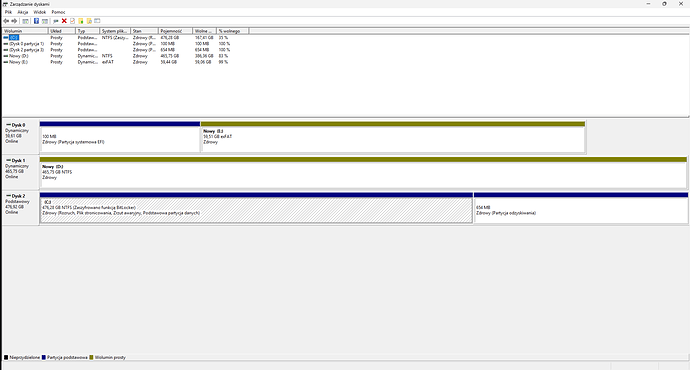This screenshot has width=690, height=370.
Task: Sort list by Pojemność column header
Action: pyautogui.click(x=175, y=31)
